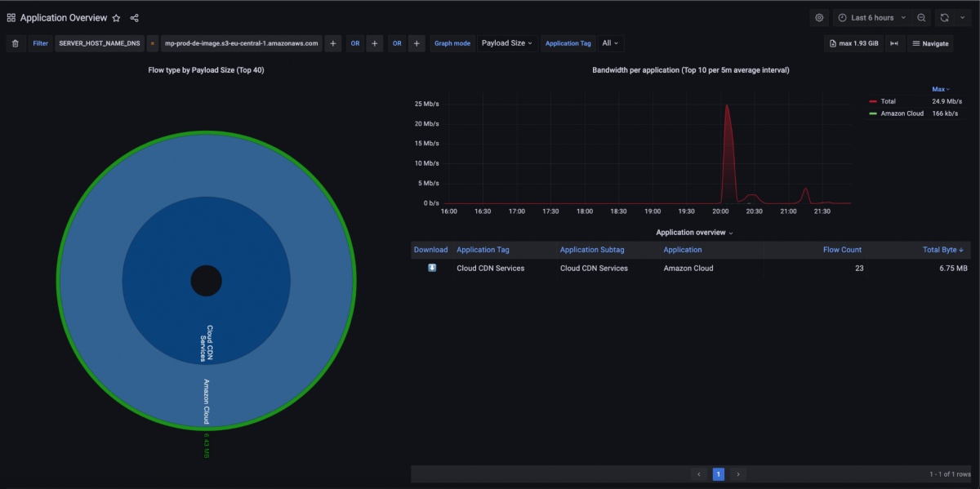Click the share dashboard icon

coord(135,18)
